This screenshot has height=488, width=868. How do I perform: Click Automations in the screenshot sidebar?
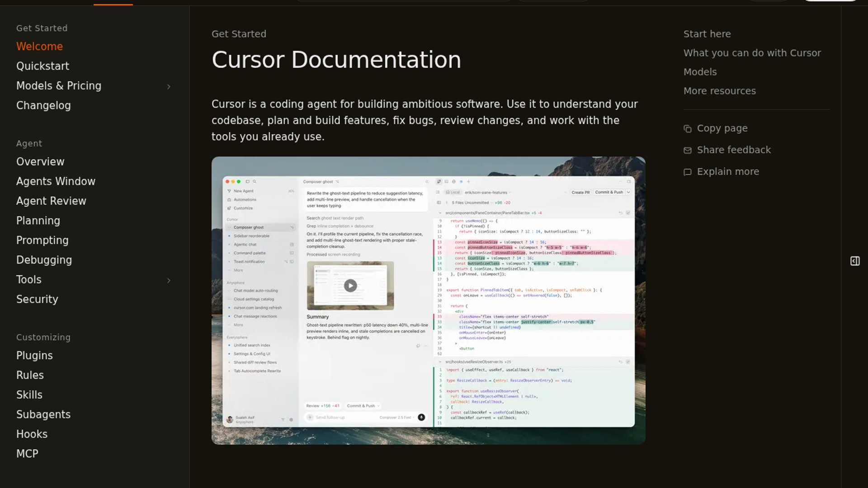pyautogui.click(x=245, y=200)
